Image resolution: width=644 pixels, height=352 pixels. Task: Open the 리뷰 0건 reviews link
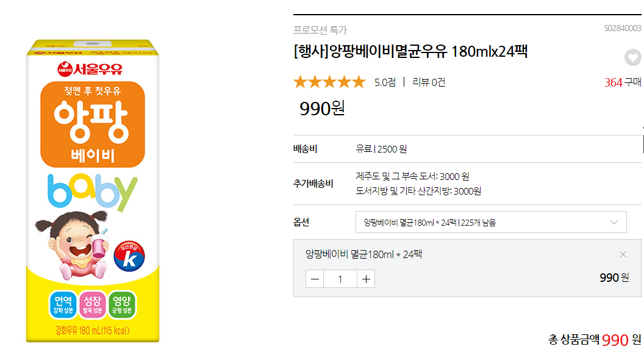point(429,82)
